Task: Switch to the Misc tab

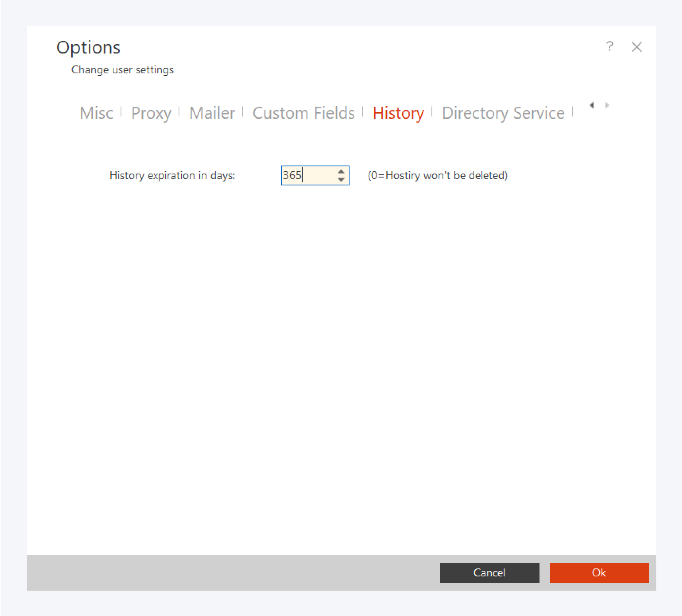Action: pos(96,113)
